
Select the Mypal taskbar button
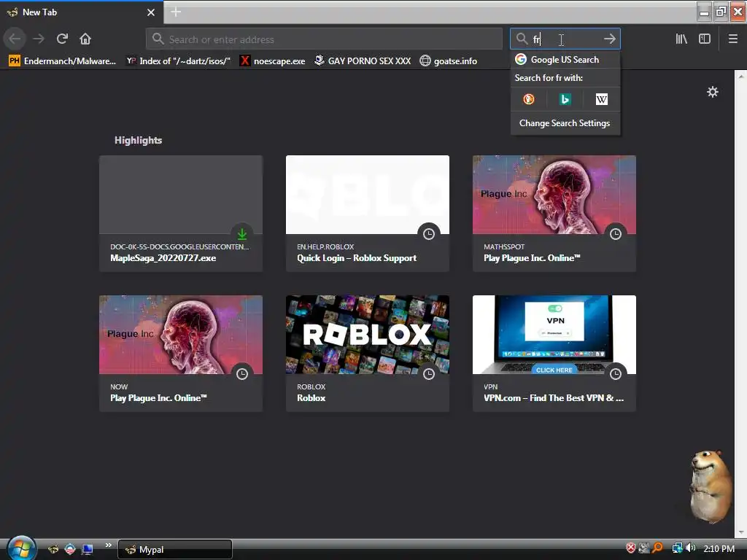click(x=175, y=550)
